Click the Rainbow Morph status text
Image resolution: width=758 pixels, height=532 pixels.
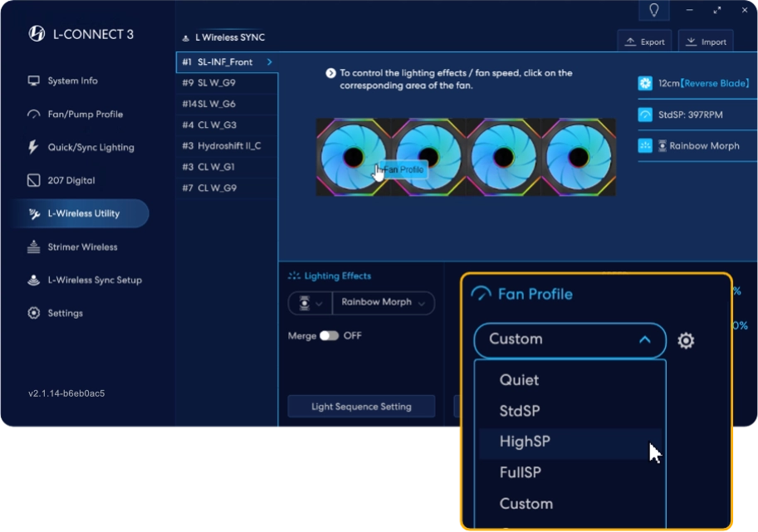click(704, 146)
